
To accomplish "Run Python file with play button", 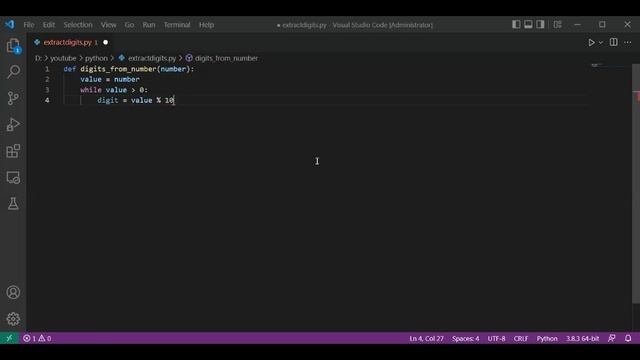I will [x=591, y=42].
